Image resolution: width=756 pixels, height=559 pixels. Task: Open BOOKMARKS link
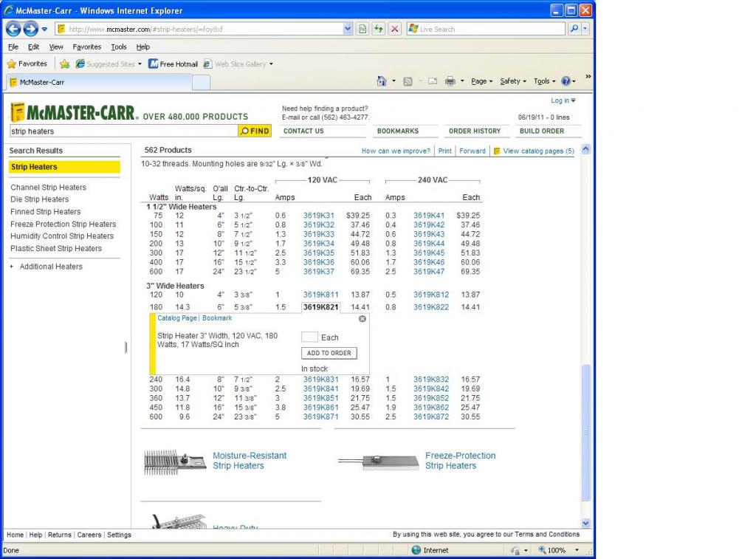point(398,131)
